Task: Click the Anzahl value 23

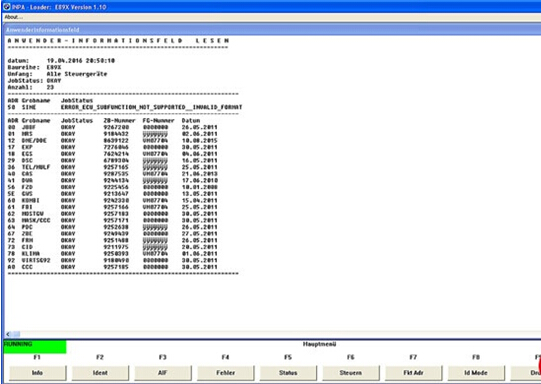Action: click(50, 87)
